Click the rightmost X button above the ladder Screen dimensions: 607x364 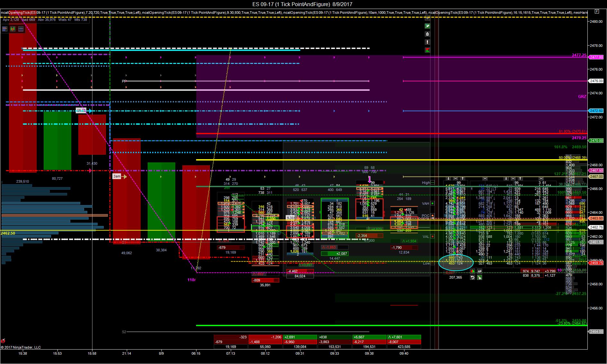(541, 178)
